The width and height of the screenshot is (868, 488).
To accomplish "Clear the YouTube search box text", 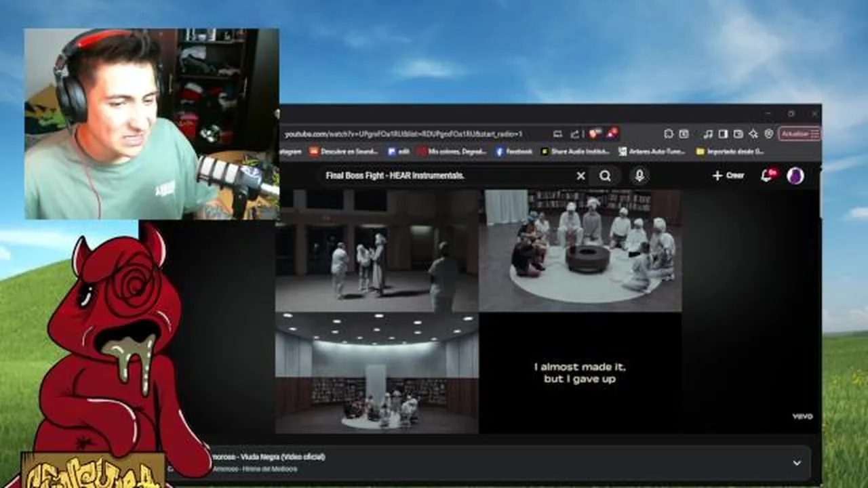I will click(581, 176).
